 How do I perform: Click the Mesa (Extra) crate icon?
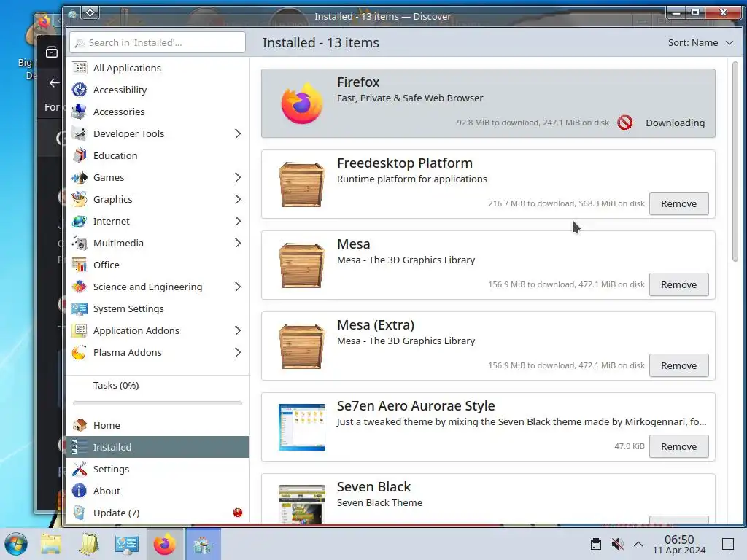301,346
